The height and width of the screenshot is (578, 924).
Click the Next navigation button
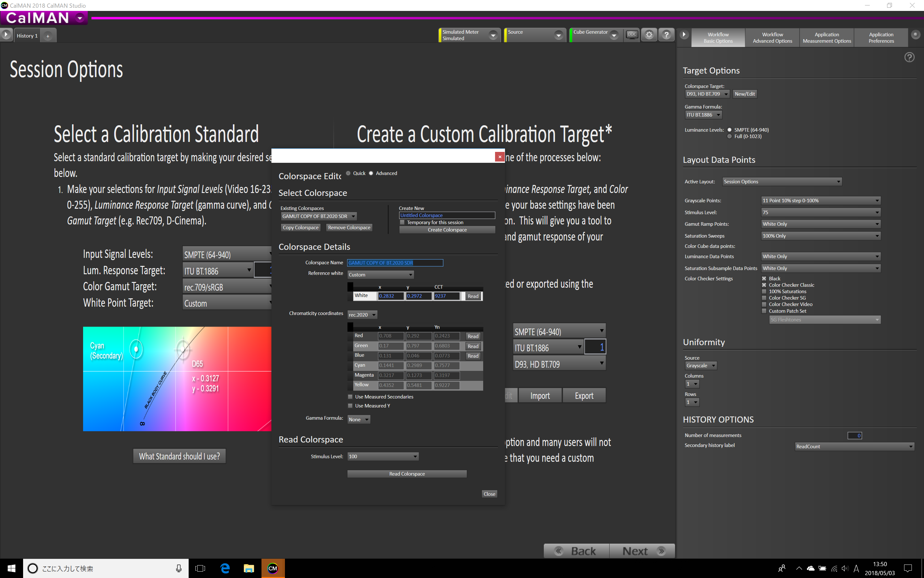coord(642,551)
